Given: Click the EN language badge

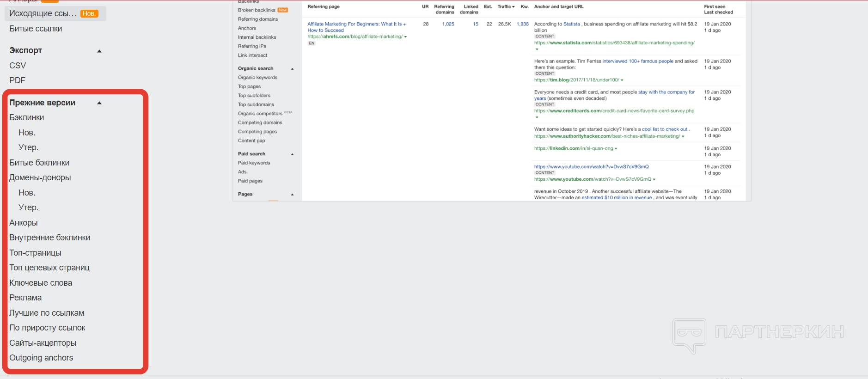Looking at the screenshot, I should 312,43.
